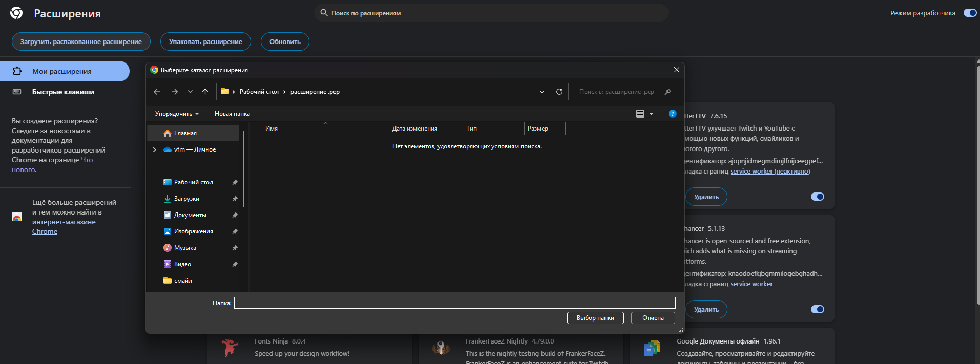The image size is (980, 364).
Task: Click the FrankerFaceZ Nightly extension icon
Action: (x=441, y=348)
